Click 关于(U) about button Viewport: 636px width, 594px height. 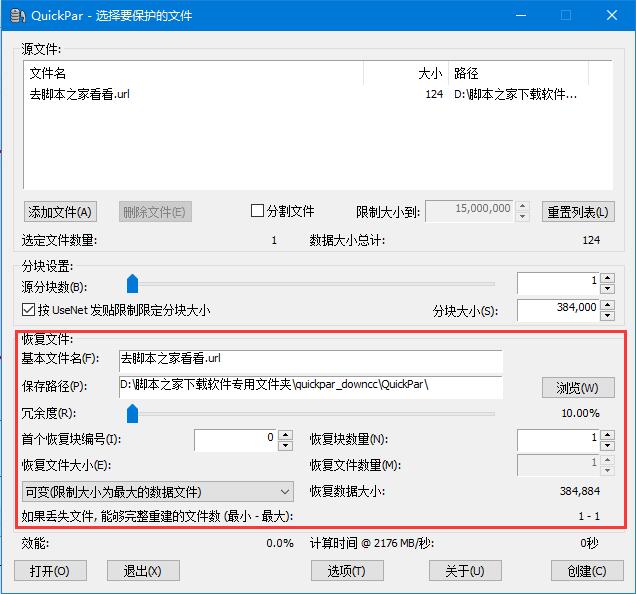pos(465,571)
